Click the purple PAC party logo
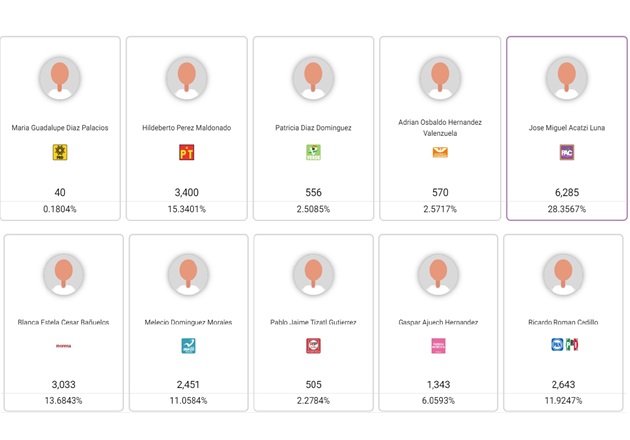 coord(567,152)
